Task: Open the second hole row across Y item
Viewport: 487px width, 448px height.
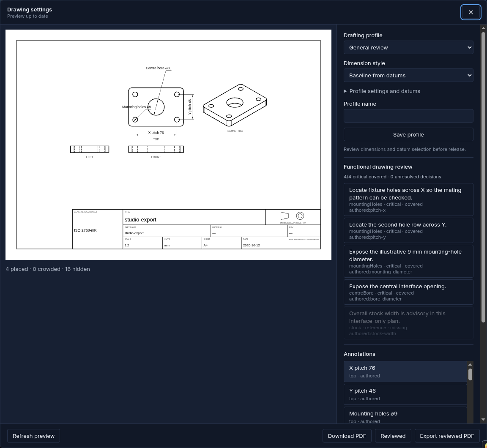Action: pyautogui.click(x=408, y=230)
